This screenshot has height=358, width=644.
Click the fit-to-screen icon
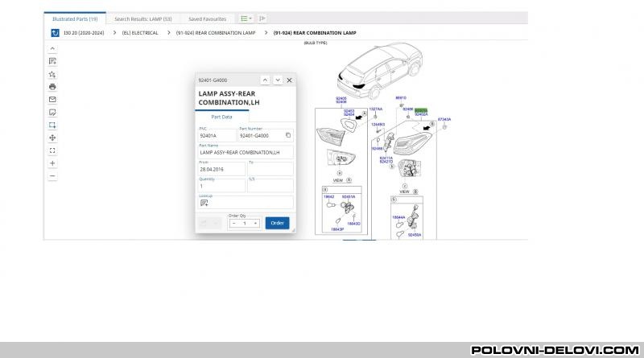(52, 150)
